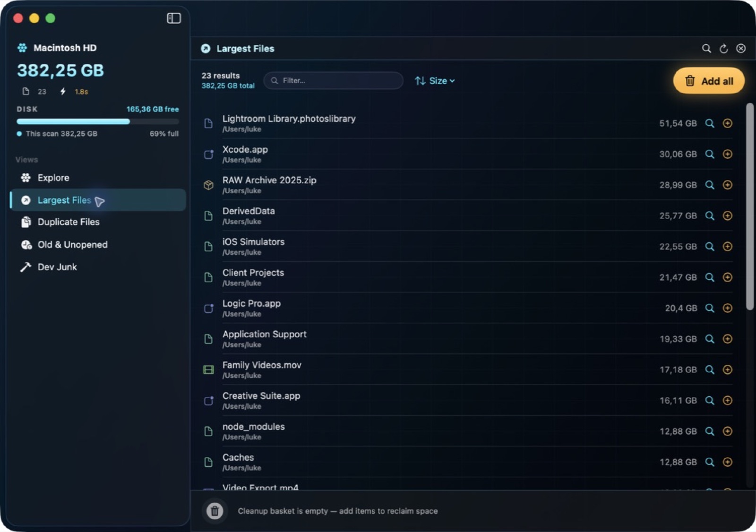Click the Add all button

tap(709, 81)
